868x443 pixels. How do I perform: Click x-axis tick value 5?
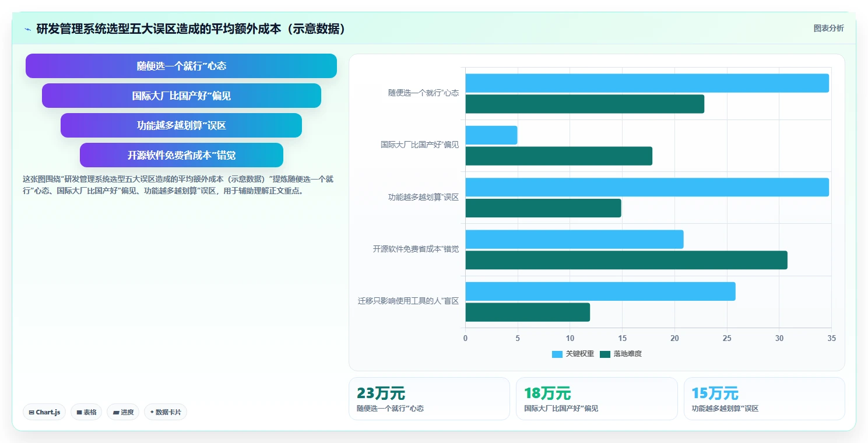(x=518, y=339)
